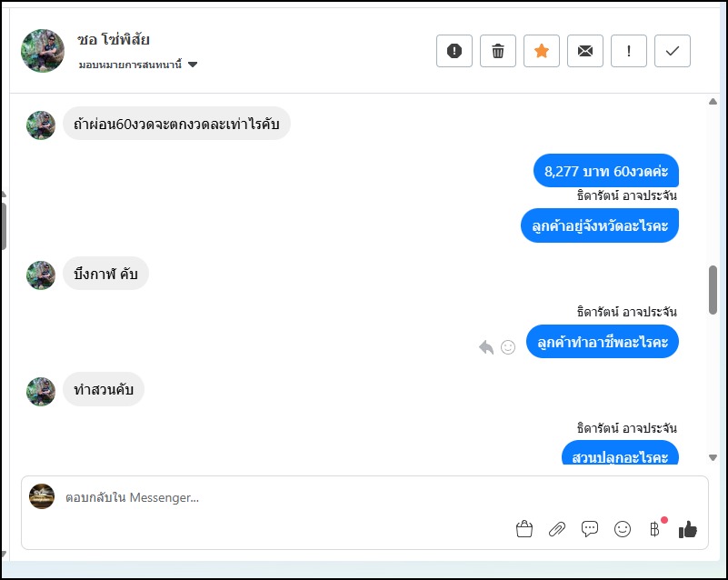This screenshot has width=728, height=580.
Task: Open the emoji picker in the reply box
Action: point(623,529)
